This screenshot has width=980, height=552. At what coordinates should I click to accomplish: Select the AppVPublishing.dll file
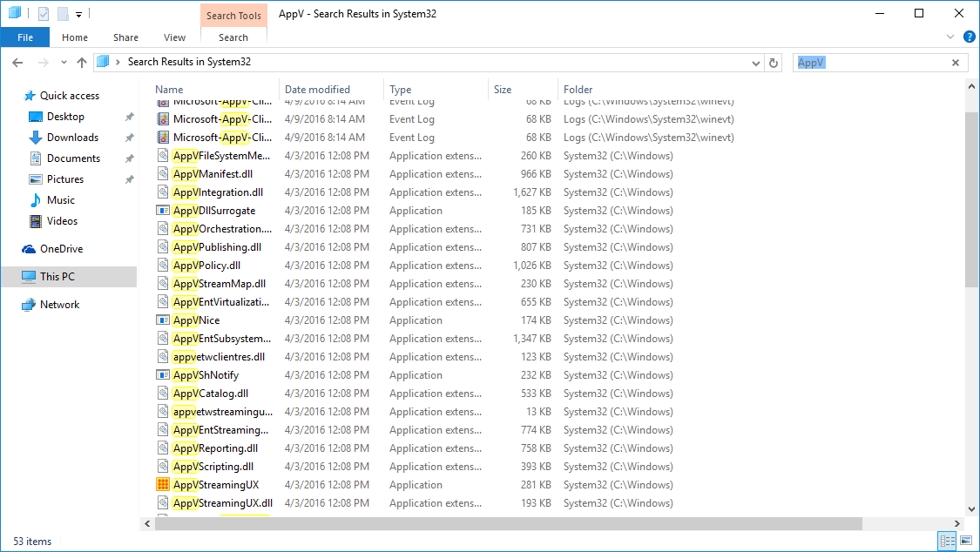click(218, 247)
